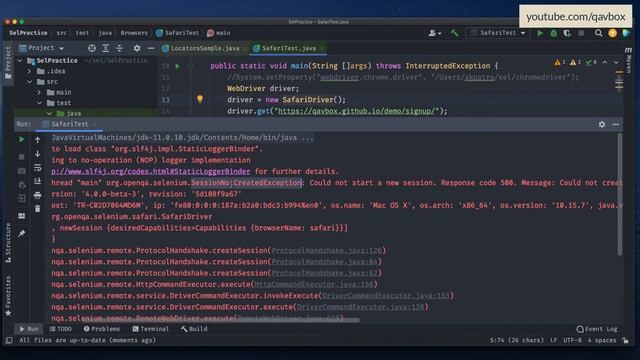Toggle scroll to end of console
The image size is (640, 360).
[38, 181]
